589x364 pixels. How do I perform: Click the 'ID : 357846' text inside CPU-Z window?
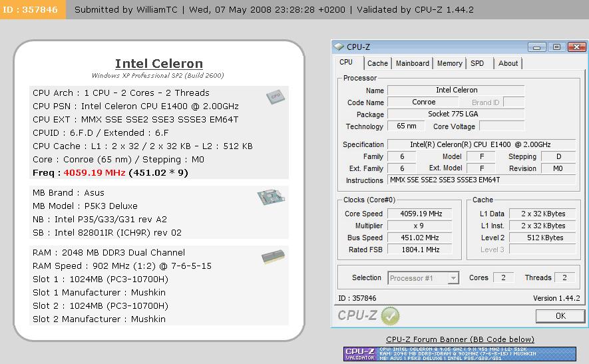point(357,298)
